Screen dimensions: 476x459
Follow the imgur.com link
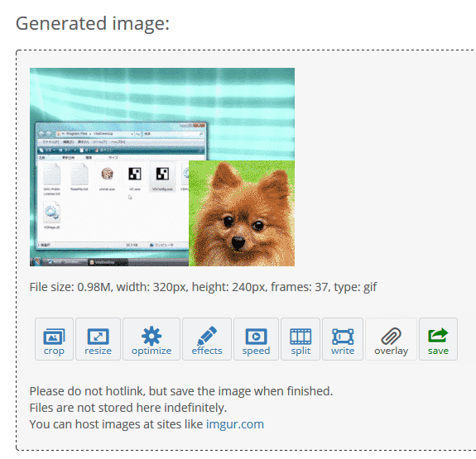[x=235, y=424]
